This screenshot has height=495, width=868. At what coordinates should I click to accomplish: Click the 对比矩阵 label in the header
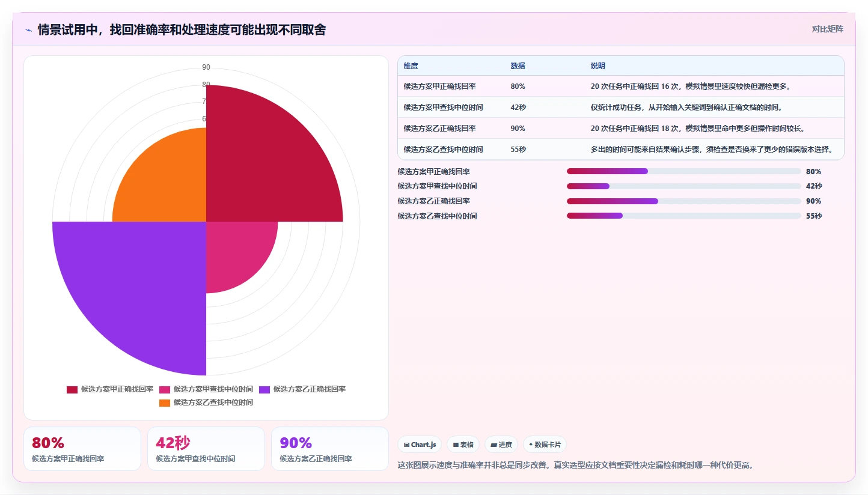click(x=827, y=29)
